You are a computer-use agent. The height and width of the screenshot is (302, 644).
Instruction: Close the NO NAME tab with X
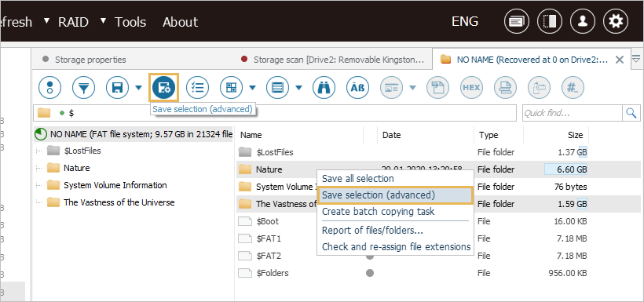click(x=620, y=60)
